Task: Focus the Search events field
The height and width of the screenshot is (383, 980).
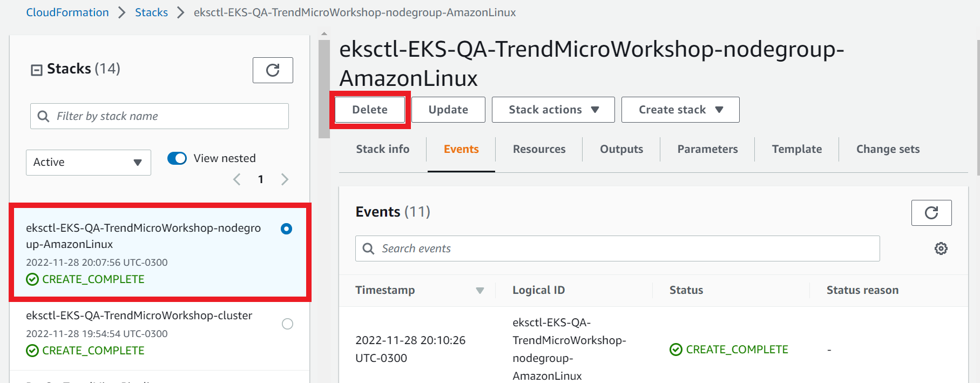Action: [618, 248]
